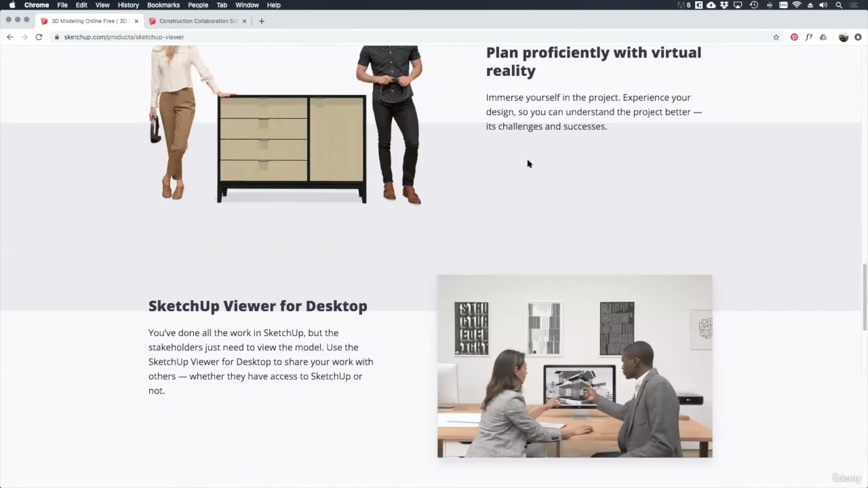
Task: Bookmark this page with the star icon
Action: [776, 37]
